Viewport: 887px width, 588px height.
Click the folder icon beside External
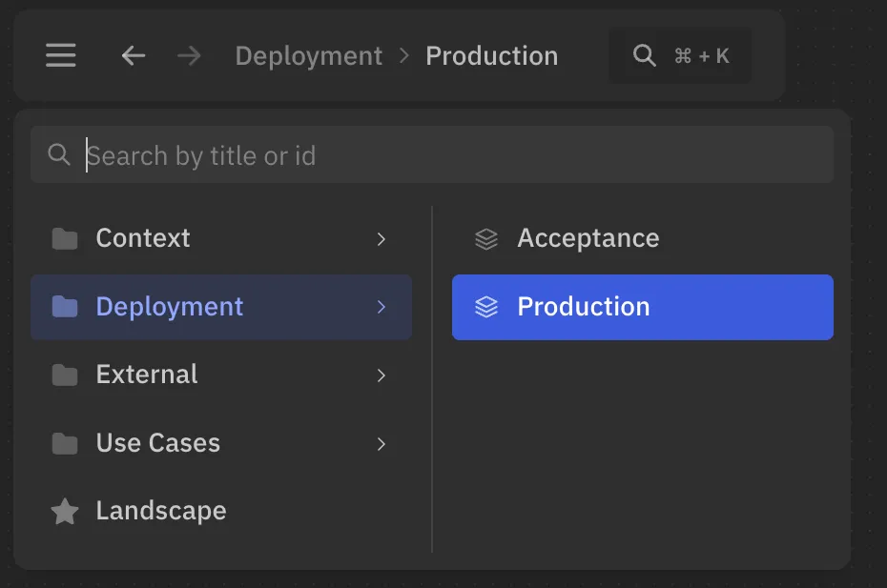click(x=64, y=375)
